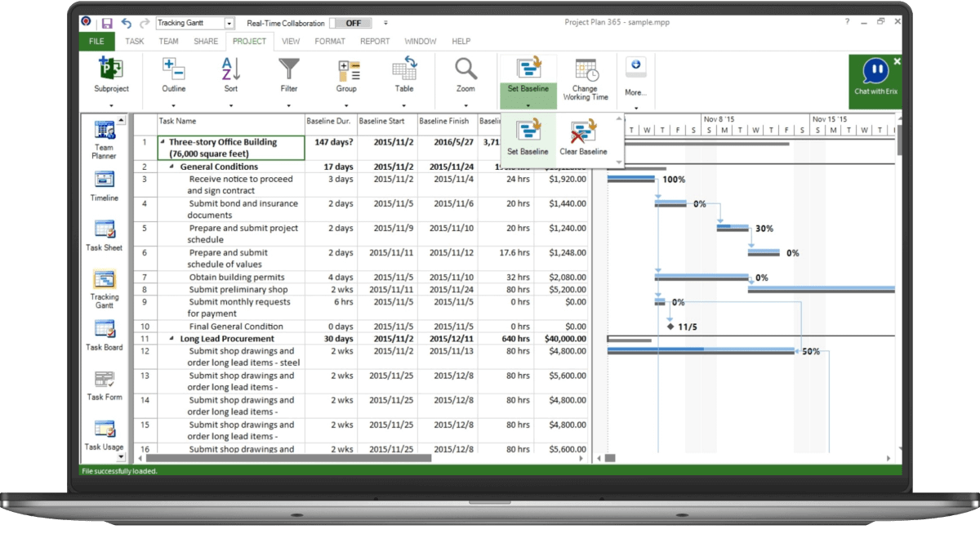Expand the Filter dropdown arrow

coord(289,106)
